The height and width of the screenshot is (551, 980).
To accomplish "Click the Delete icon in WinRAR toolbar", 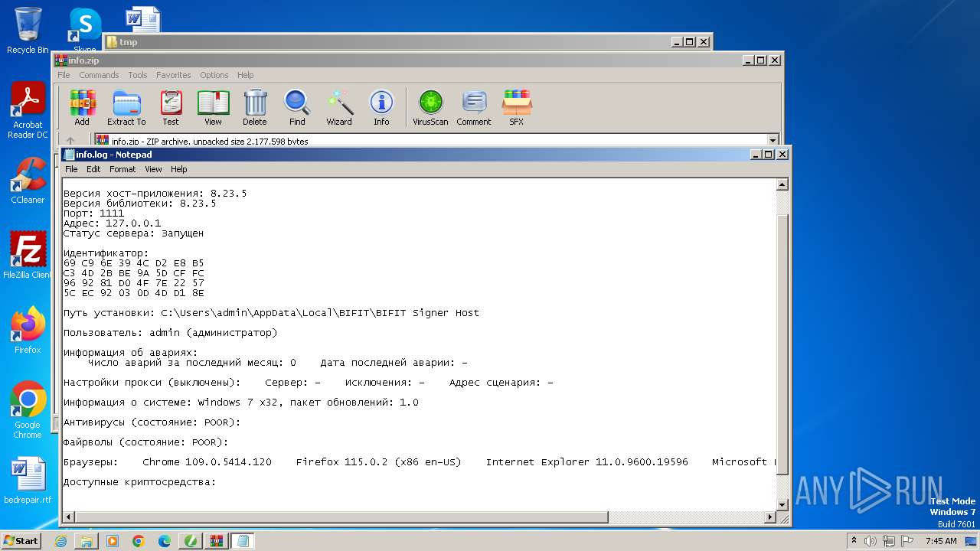I will pos(255,107).
